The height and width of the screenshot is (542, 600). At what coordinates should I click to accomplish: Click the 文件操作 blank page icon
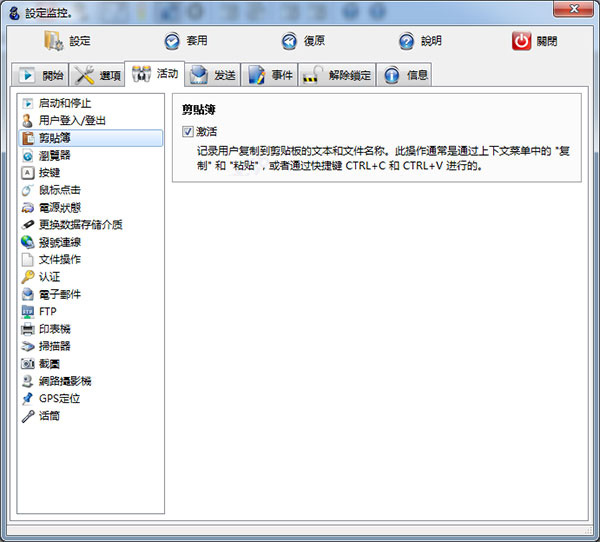[x=28, y=260]
